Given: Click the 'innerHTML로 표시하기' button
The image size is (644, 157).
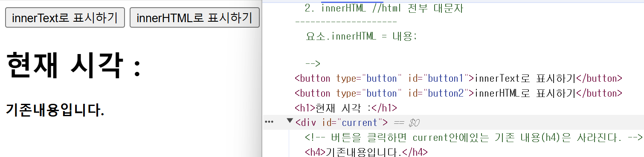Looking at the screenshot, I should coord(194,17).
